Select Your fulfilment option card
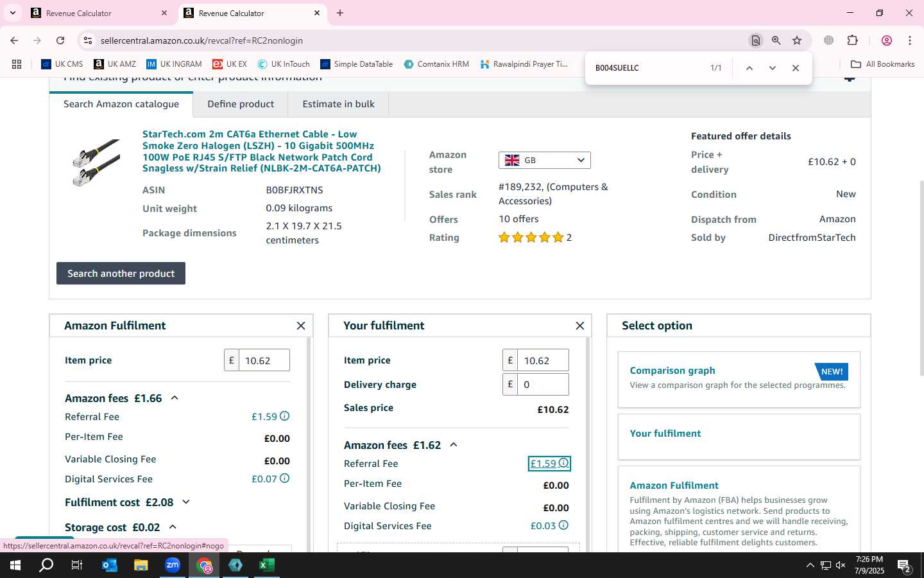 pos(739,437)
